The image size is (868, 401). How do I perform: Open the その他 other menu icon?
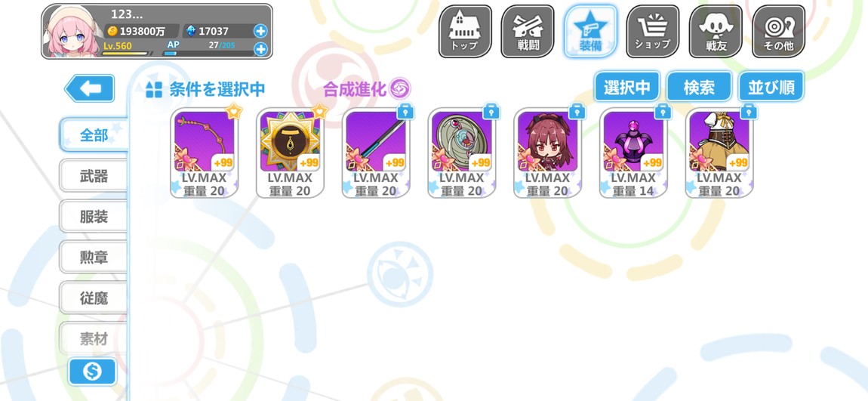(779, 32)
